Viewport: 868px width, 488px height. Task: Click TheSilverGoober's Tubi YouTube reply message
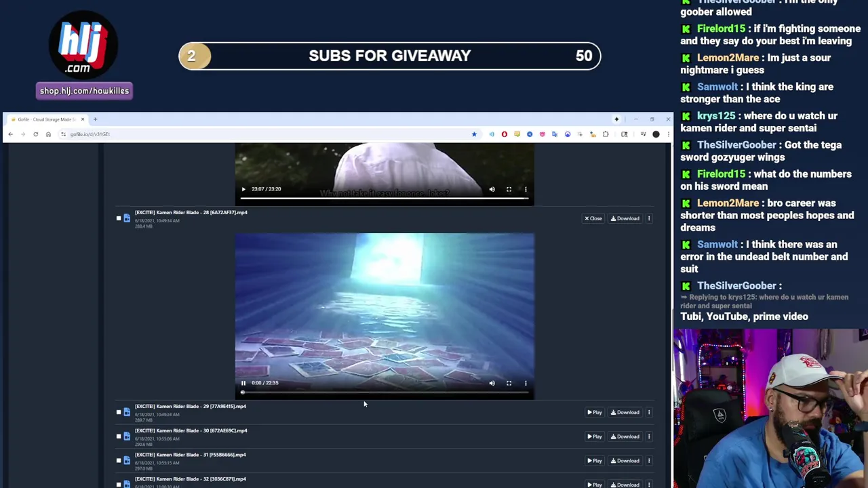pos(745,317)
